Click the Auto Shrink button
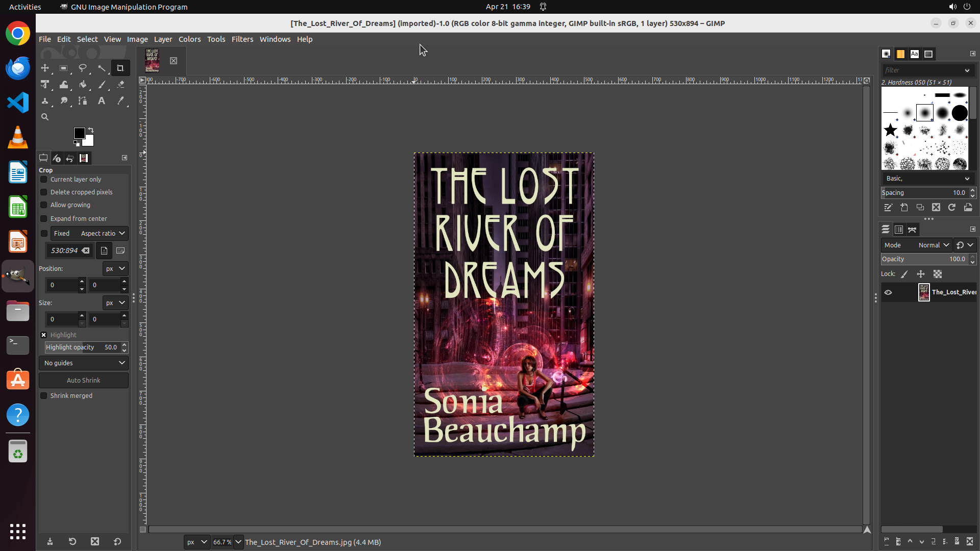Screen dimensions: 980x551 (x=84, y=381)
